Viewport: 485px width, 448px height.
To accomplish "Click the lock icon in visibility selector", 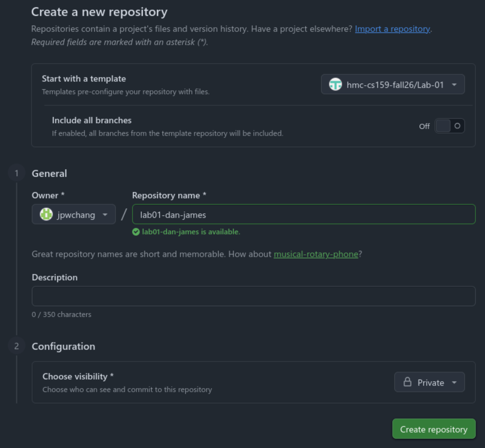I will [408, 382].
